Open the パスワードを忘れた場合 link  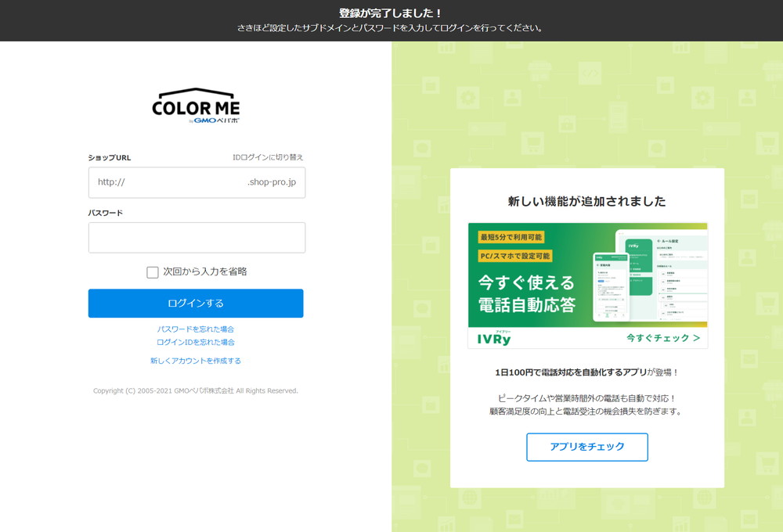point(196,329)
